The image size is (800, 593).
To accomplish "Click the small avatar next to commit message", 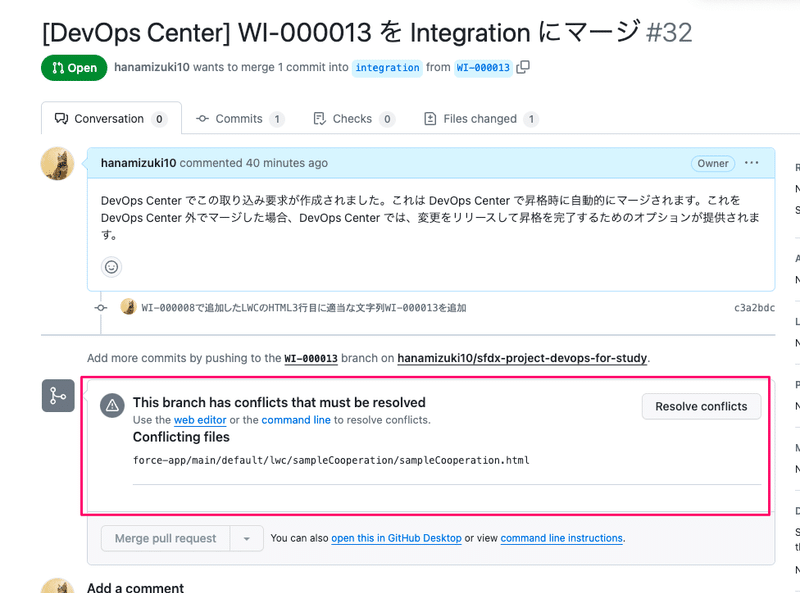I will (128, 307).
